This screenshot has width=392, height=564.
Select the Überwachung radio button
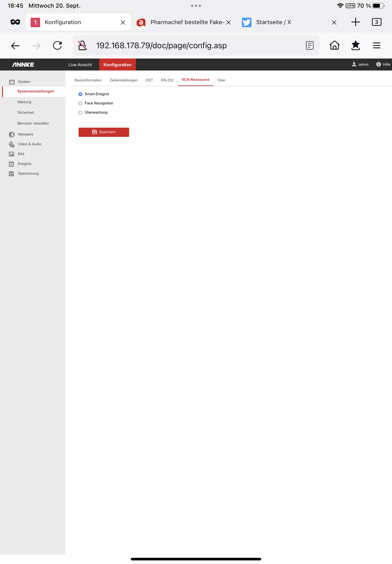(80, 113)
